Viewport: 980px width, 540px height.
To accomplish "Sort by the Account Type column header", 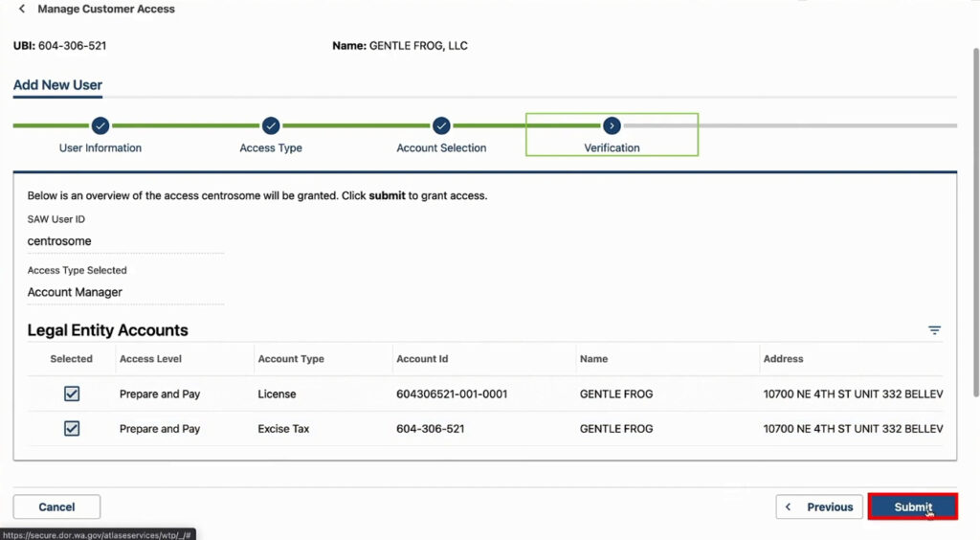I will pos(291,359).
